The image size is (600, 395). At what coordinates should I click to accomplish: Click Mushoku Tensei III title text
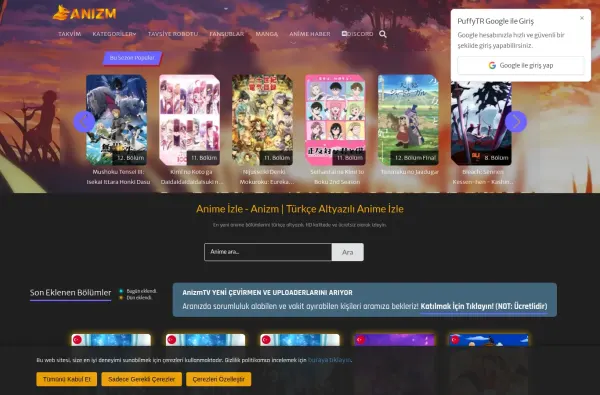(x=118, y=177)
